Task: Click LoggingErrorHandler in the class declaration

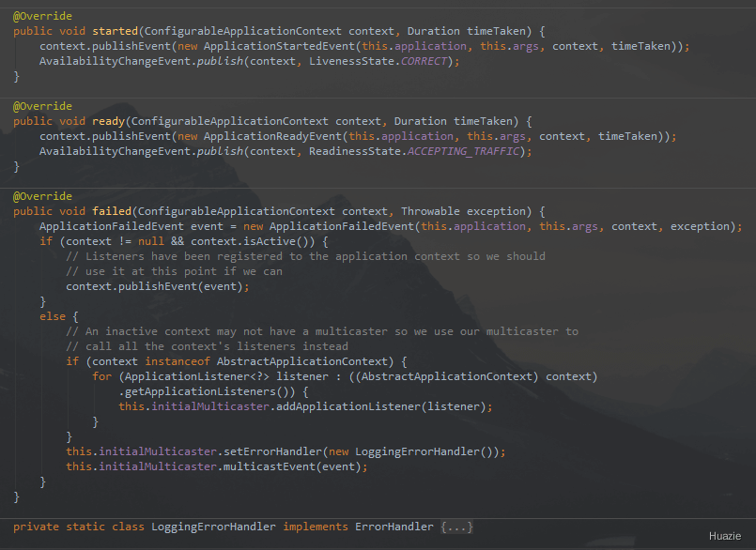Action: (213, 527)
